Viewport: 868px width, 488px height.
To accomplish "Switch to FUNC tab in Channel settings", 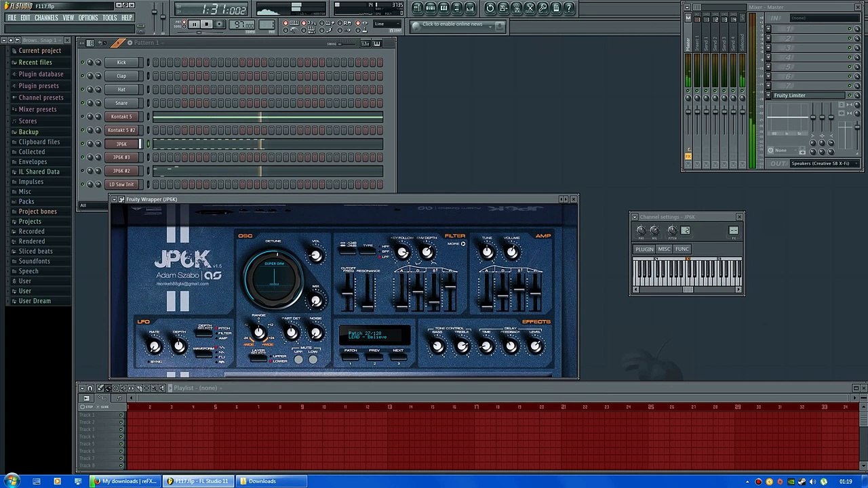I will click(x=682, y=249).
